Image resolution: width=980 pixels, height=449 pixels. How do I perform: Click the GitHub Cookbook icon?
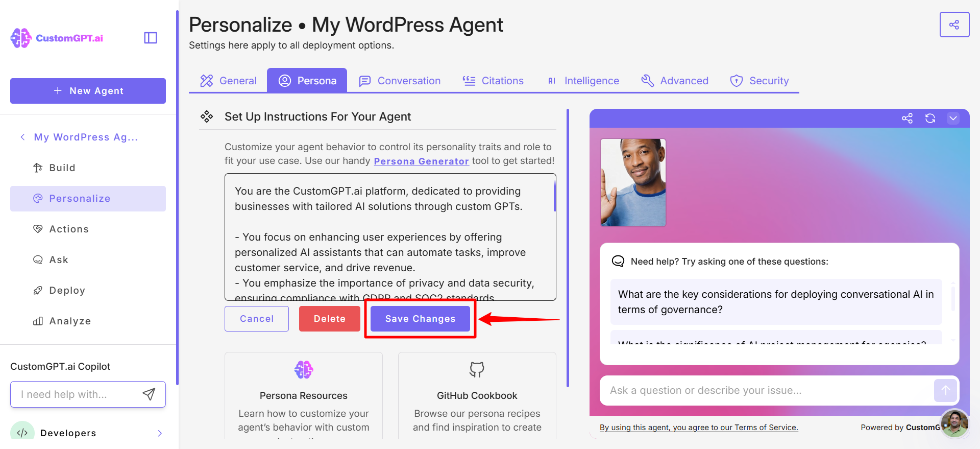coord(477,369)
